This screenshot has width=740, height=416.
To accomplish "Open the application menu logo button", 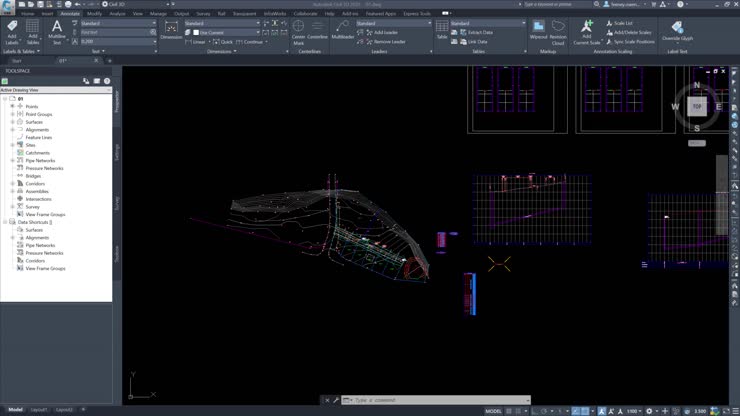I will click(x=7, y=7).
